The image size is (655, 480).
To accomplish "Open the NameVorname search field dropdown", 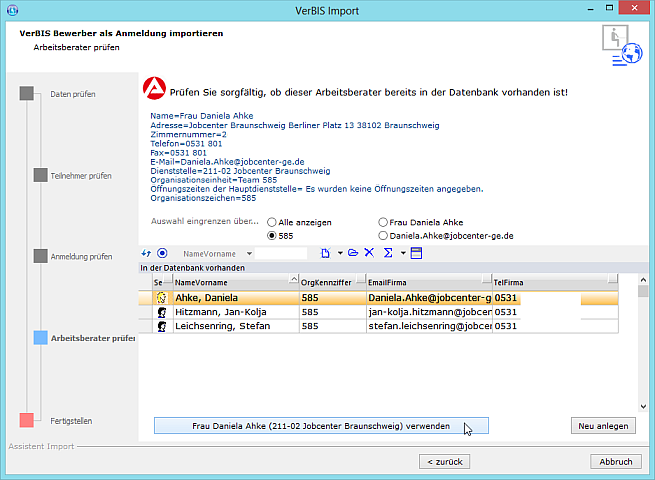I will 249,254.
